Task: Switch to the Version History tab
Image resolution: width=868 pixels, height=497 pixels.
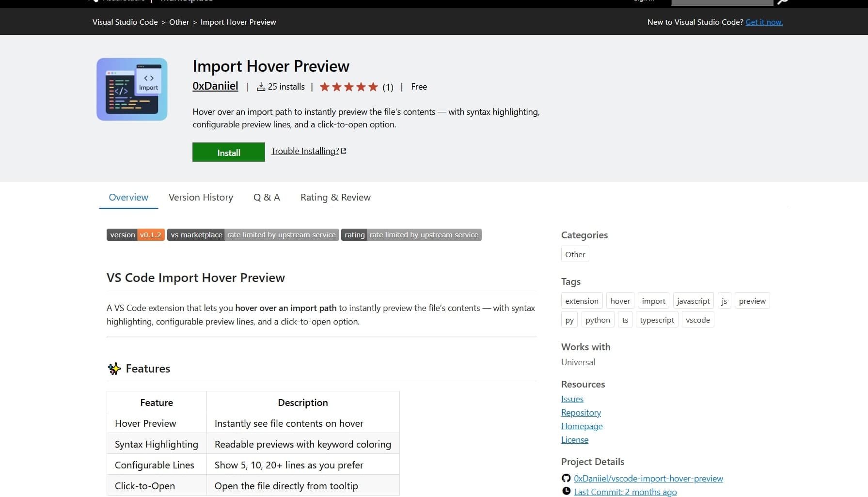Action: 201,197
